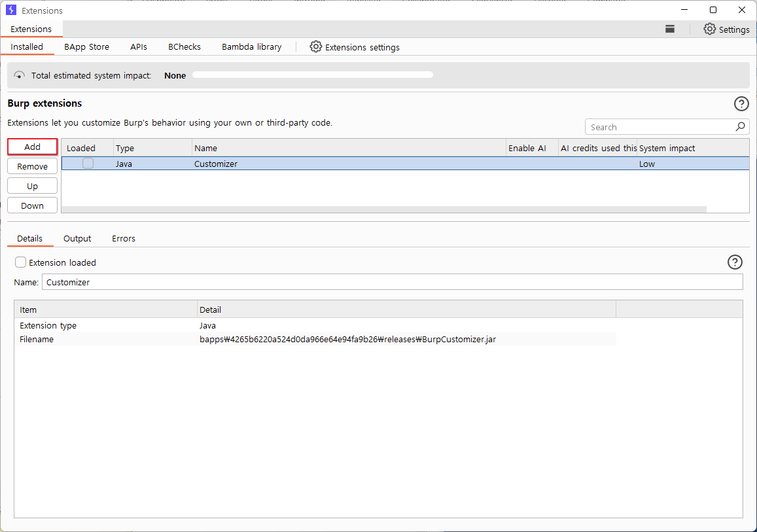Open help icon in Details panel

tap(734, 262)
